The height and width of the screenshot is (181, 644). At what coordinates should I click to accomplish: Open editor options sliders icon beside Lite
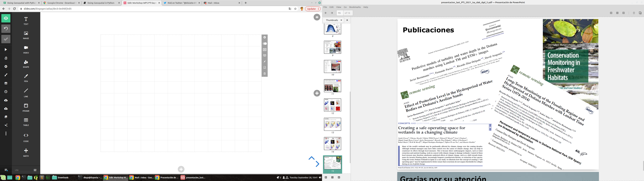coord(35,170)
